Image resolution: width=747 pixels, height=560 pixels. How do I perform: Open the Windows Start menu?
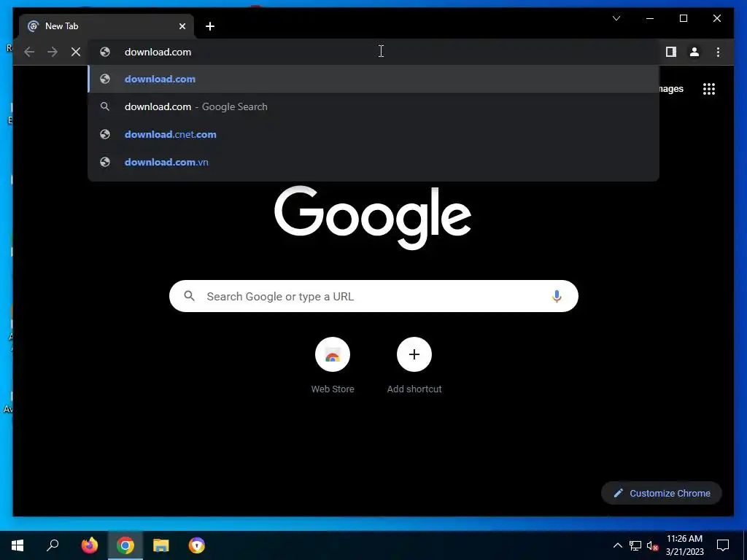pyautogui.click(x=18, y=545)
